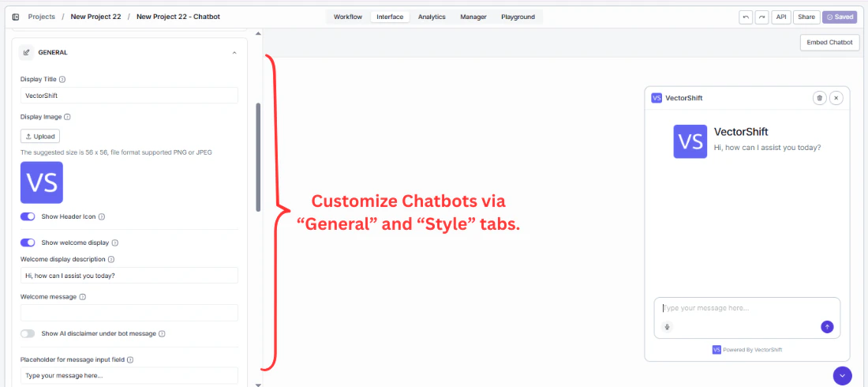This screenshot has height=387, width=868.
Task: Click the small VS logo in Powered By footer
Action: [716, 350]
